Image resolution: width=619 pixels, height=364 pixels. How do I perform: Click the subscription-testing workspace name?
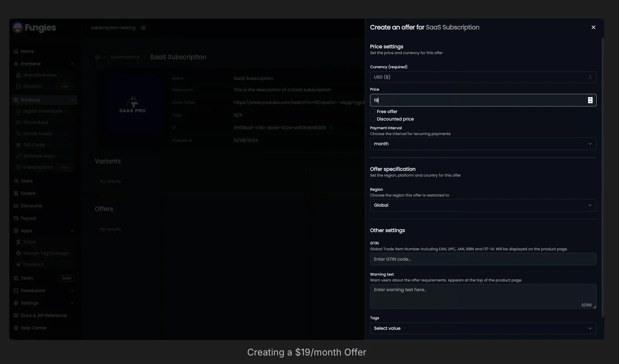(x=113, y=27)
